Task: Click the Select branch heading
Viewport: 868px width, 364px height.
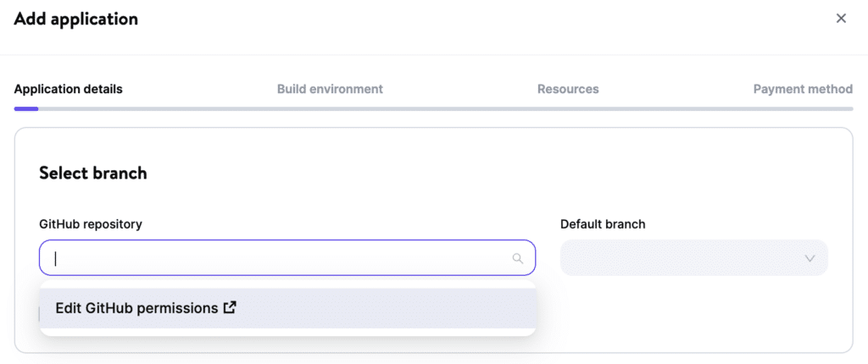Action: 93,174
